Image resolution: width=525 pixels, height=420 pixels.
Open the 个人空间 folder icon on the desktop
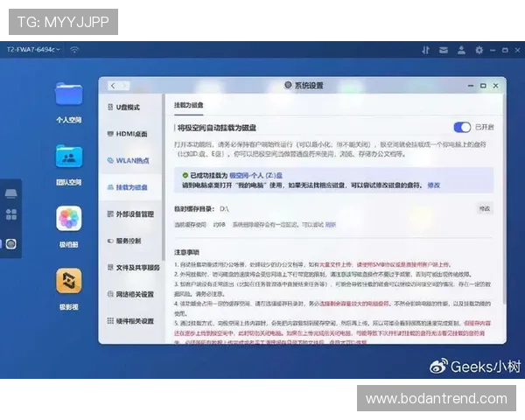pyautogui.click(x=68, y=94)
